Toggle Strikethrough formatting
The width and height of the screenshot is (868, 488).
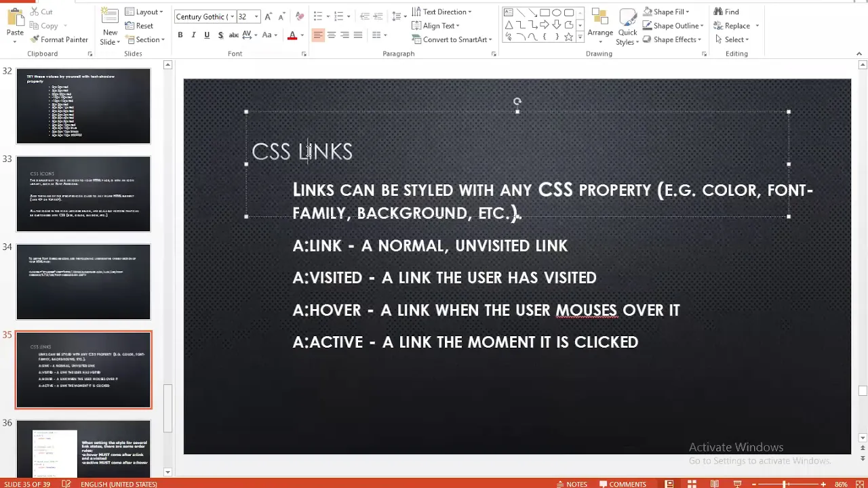coord(234,35)
